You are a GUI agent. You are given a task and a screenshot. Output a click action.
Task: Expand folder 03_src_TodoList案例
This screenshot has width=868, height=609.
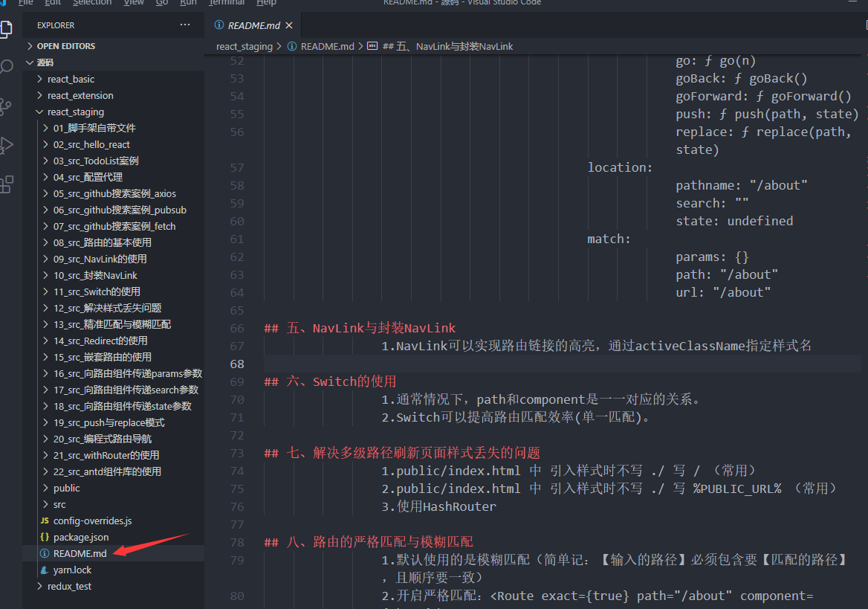[45, 161]
